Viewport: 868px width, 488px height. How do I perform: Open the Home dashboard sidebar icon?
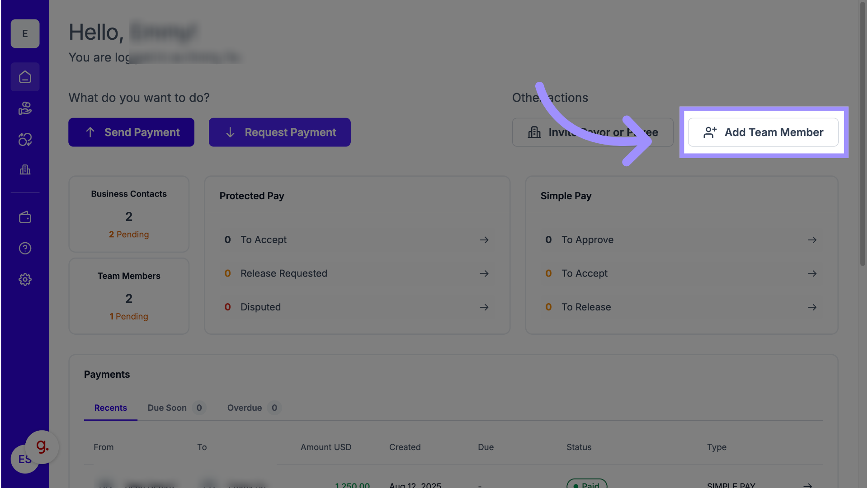25,77
